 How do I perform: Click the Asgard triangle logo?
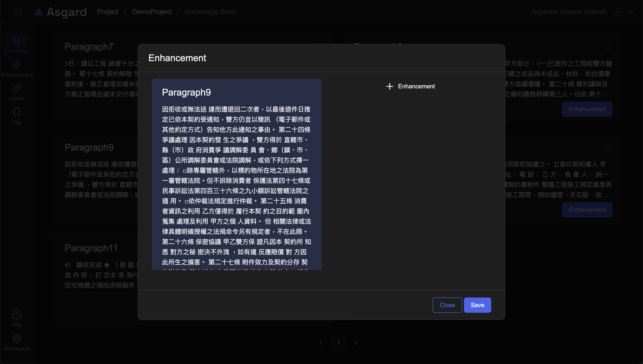38,12
